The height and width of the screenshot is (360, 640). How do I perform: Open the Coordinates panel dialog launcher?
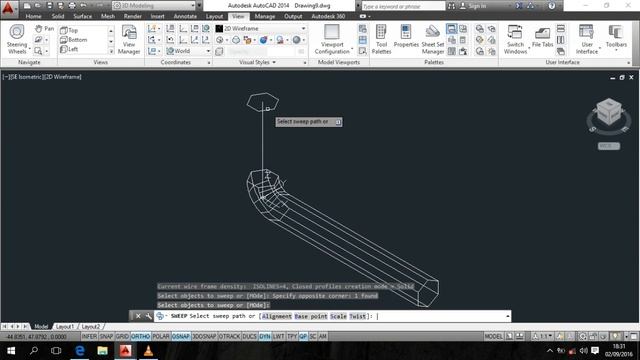click(209, 62)
